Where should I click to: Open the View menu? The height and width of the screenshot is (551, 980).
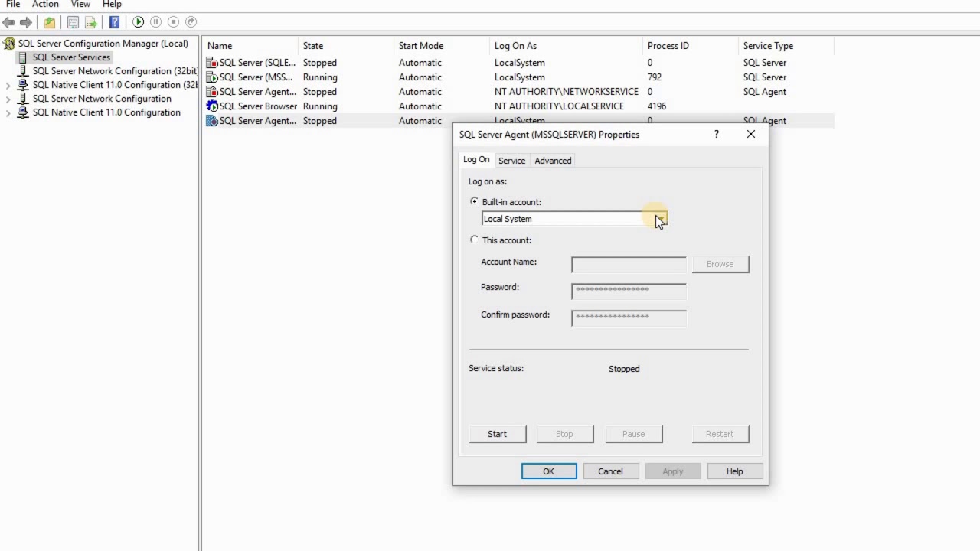(80, 5)
